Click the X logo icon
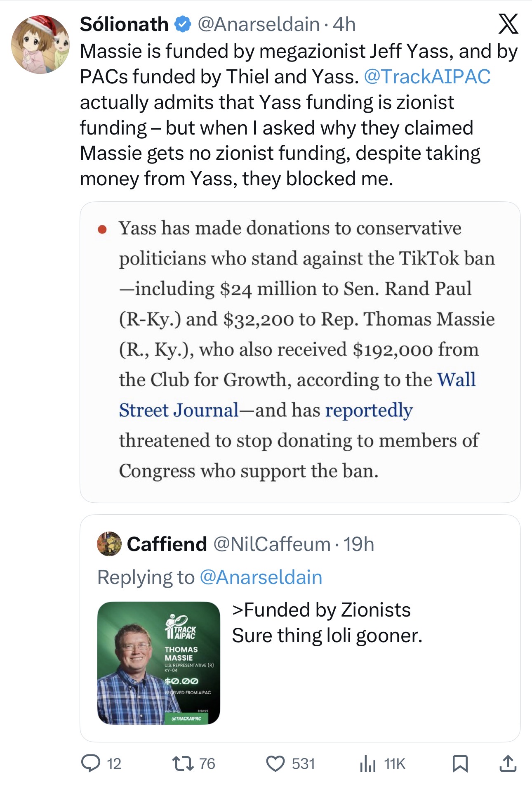Screen dimensions: 532x787 508,24
